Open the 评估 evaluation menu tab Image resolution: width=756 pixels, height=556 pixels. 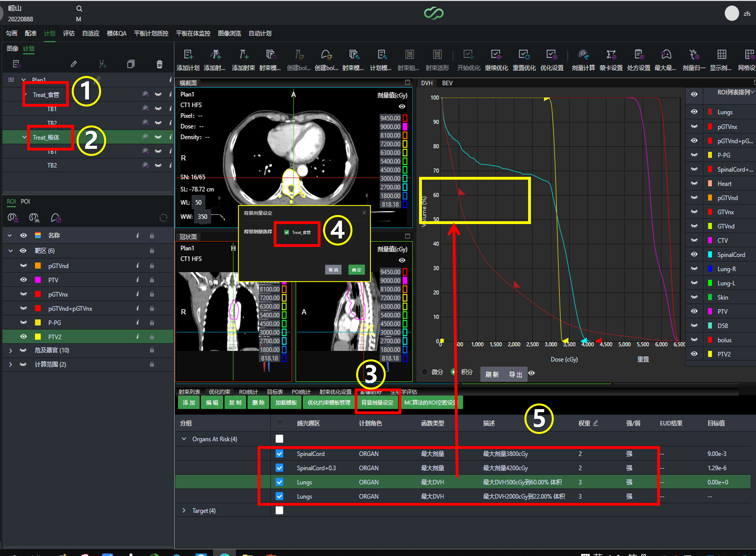[69, 33]
